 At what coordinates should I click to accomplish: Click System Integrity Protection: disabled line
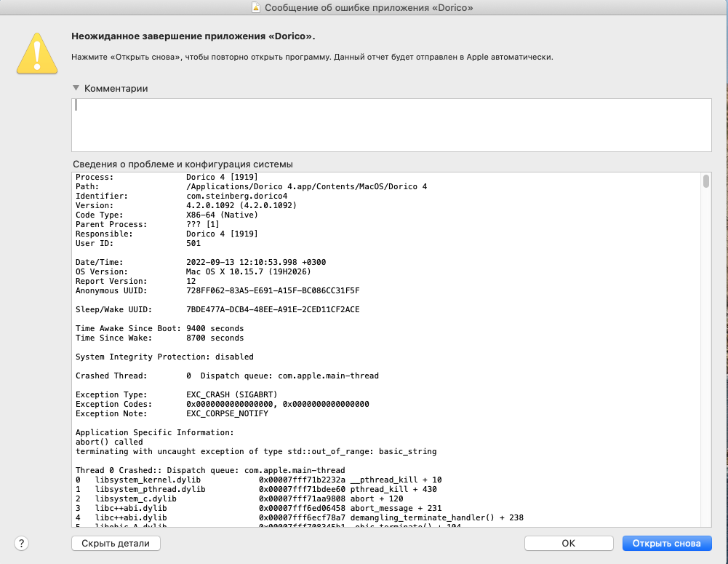tap(164, 357)
